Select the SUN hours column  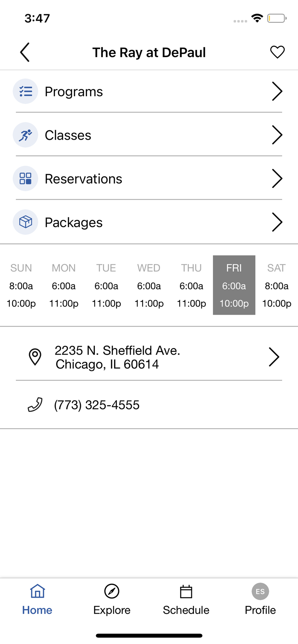(x=21, y=285)
